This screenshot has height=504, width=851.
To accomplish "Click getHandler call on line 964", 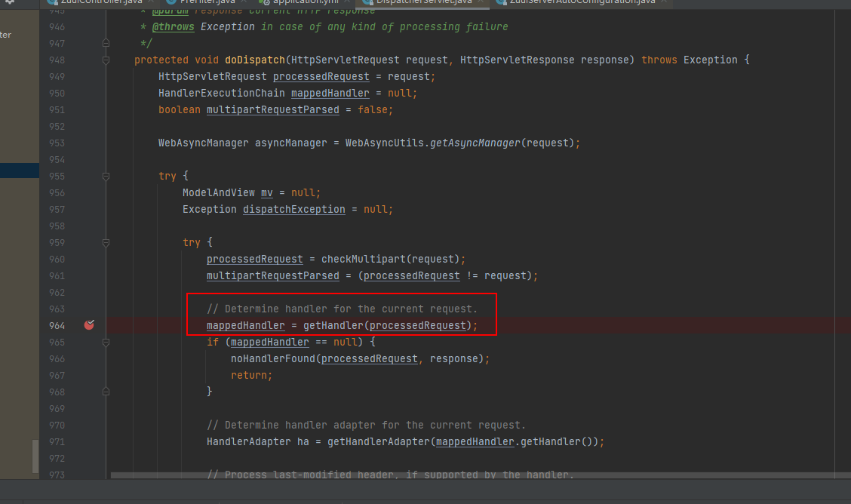I will point(333,325).
